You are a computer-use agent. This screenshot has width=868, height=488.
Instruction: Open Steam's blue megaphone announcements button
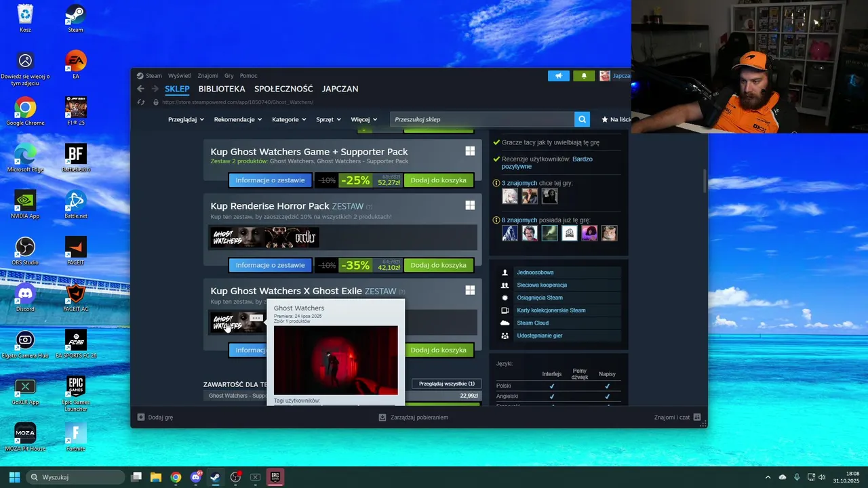point(559,76)
